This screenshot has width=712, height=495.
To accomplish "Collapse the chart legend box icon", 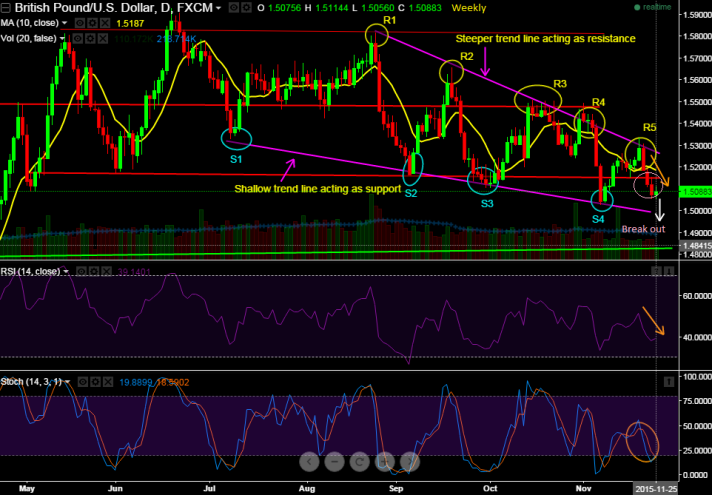I will (5, 8).
